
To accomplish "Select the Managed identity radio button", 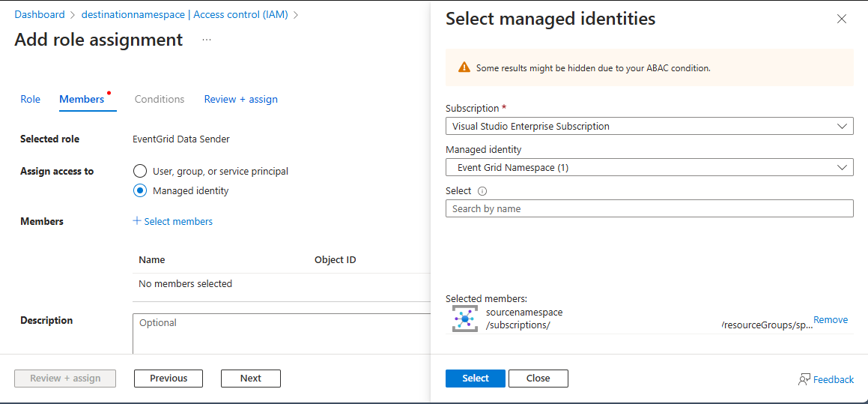I will click(140, 190).
